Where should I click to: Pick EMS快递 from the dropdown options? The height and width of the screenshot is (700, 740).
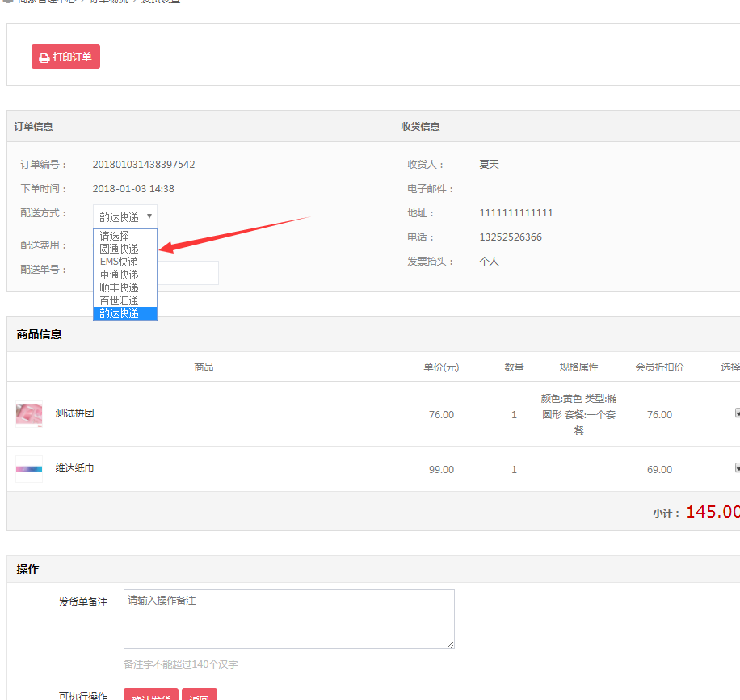point(119,262)
